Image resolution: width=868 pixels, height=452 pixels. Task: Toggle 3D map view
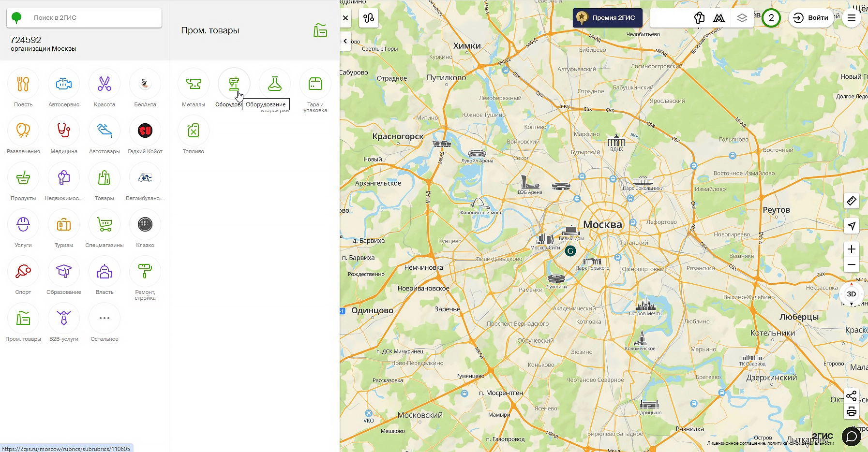851,294
